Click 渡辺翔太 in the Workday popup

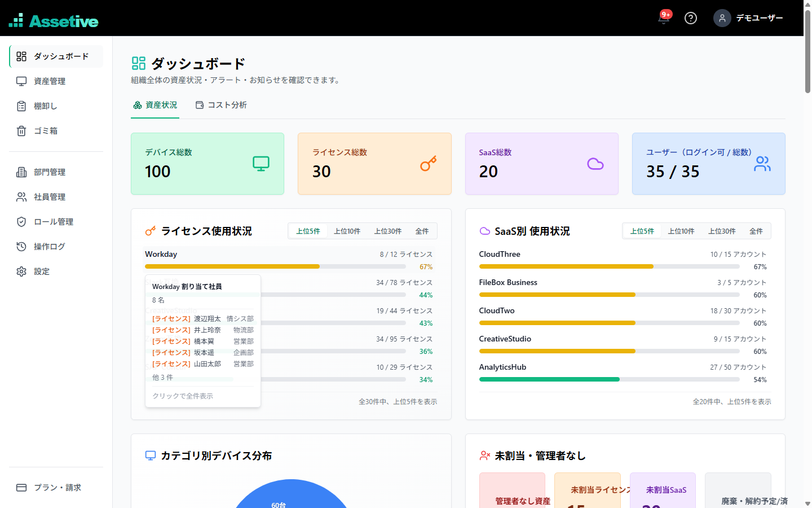click(208, 319)
